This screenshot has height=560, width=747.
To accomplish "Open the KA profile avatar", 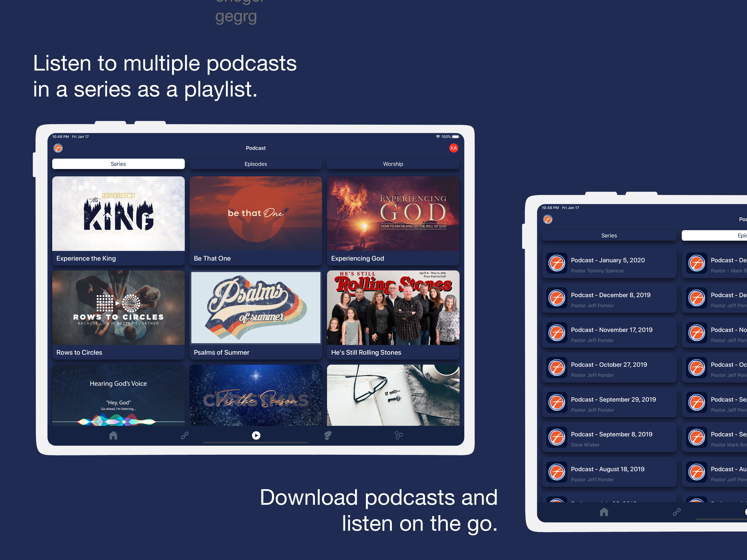I will 454,148.
